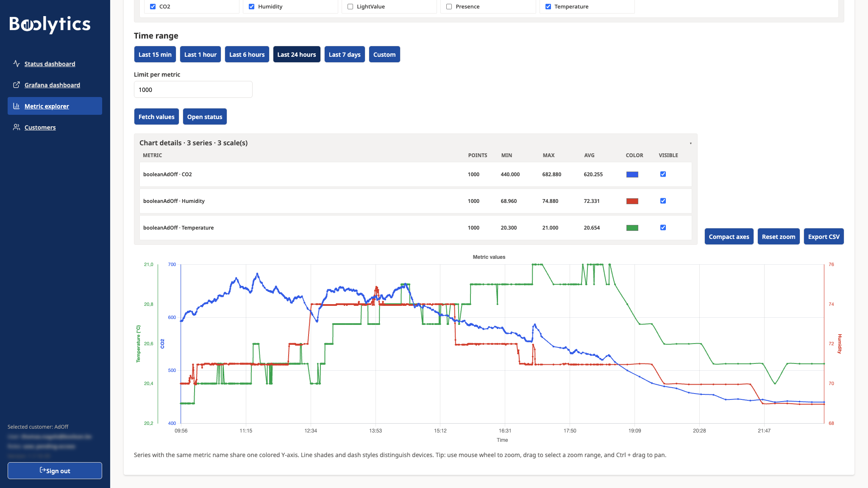Click the Humidity max value 74.880
This screenshot has height=488, width=868.
550,201
